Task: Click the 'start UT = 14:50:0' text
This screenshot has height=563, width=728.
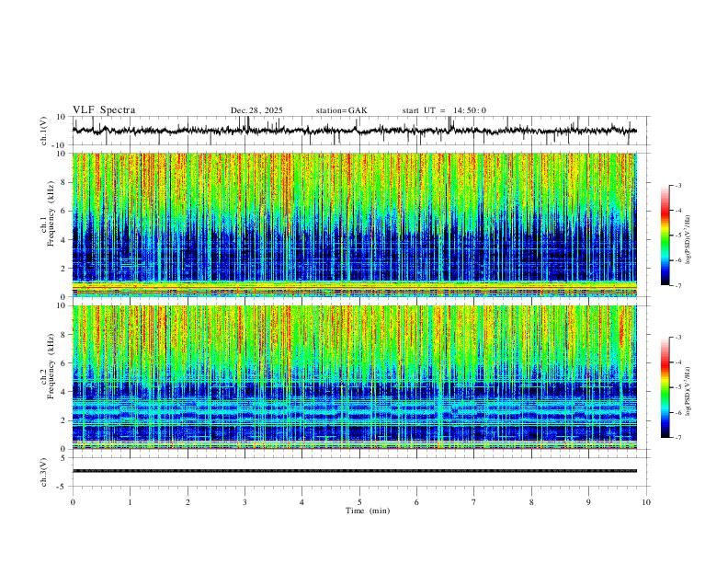Action: coord(444,110)
